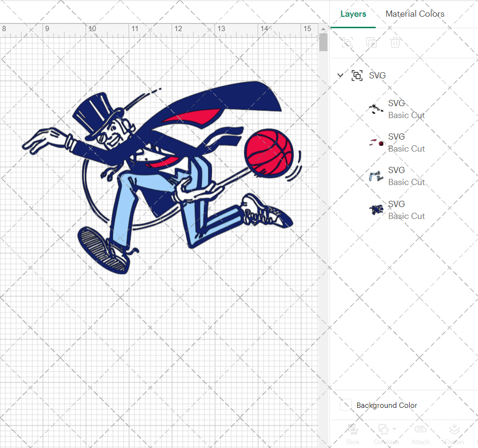Select the black outline details layer thumbnail
The width and height of the screenshot is (478, 448).
(376, 109)
